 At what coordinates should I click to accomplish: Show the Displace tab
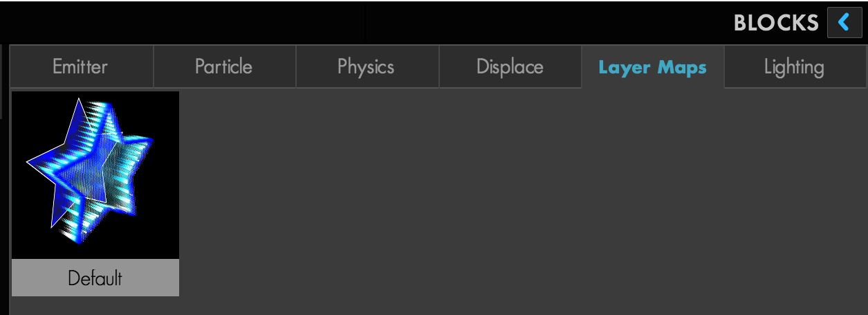coord(510,67)
